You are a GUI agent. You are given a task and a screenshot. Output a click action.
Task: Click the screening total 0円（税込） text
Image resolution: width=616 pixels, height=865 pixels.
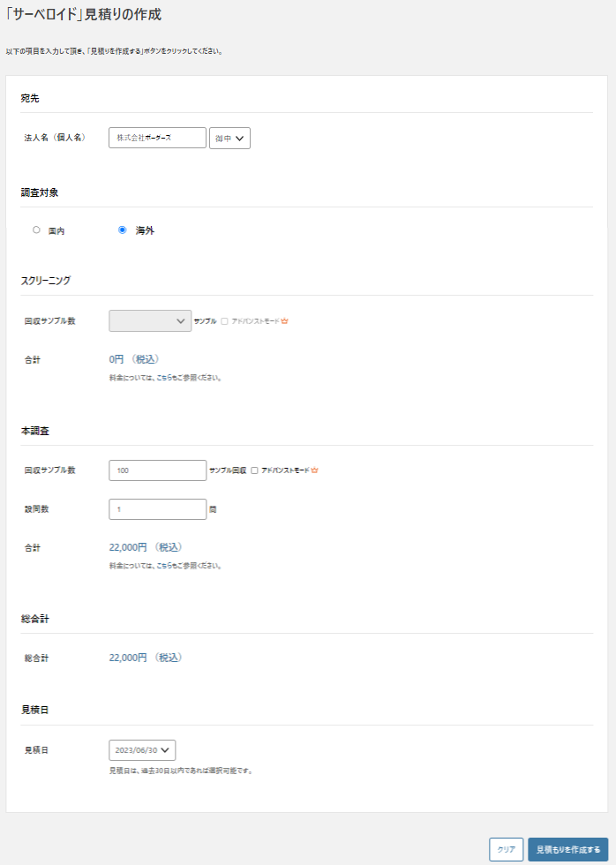134,359
